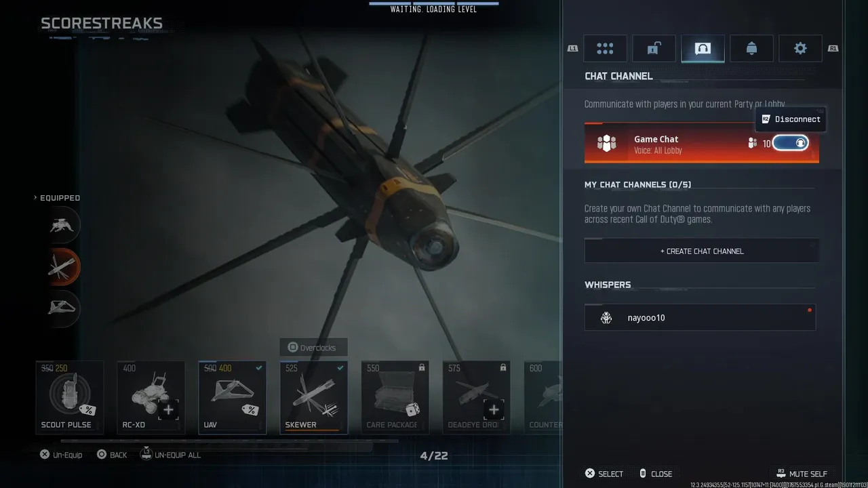Viewport: 868px width, 488px height.
Task: Select the headset chat channel tab
Action: [703, 49]
